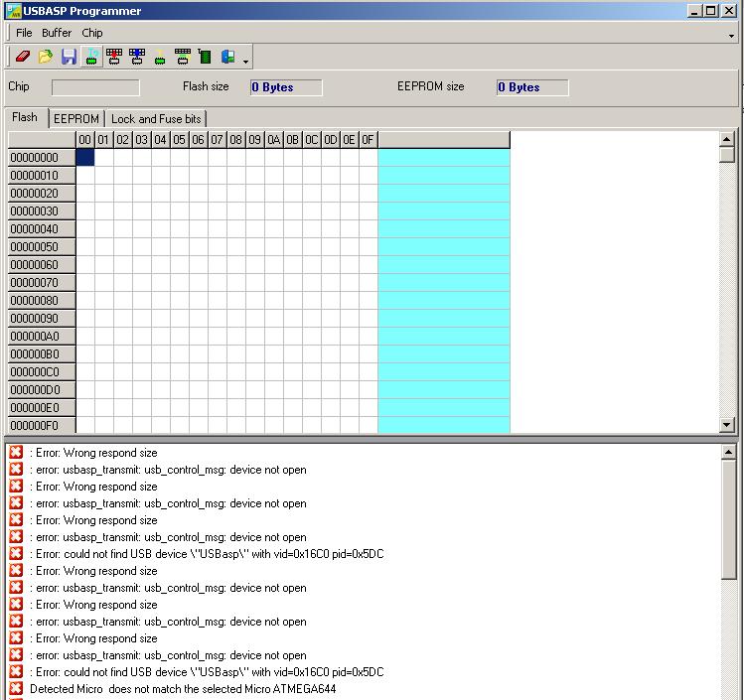This screenshot has height=700, width=744.
Task: Click row address 00000060
Action: (x=42, y=265)
